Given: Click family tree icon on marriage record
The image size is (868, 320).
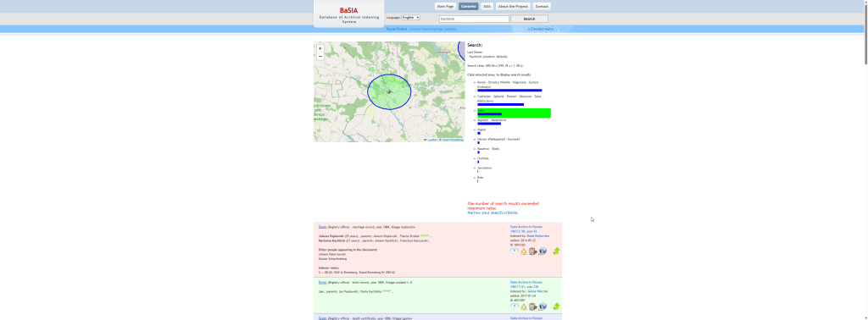Looking at the screenshot, I should point(523,251).
